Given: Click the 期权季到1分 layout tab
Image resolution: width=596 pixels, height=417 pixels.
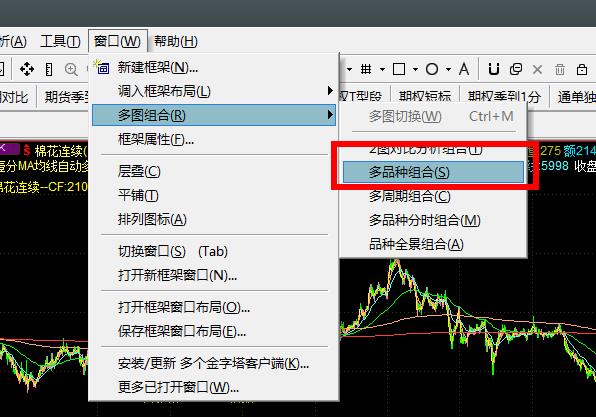Looking at the screenshot, I should tap(504, 97).
